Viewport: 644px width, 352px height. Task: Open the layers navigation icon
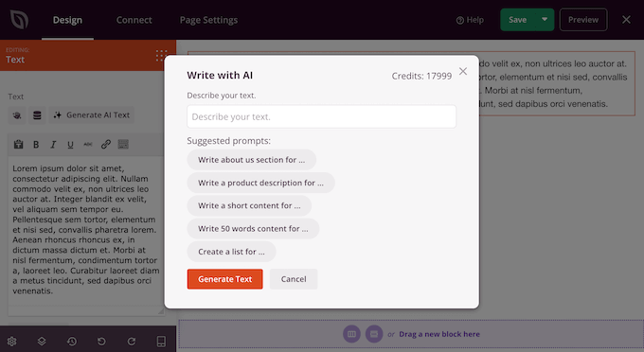pos(42,342)
